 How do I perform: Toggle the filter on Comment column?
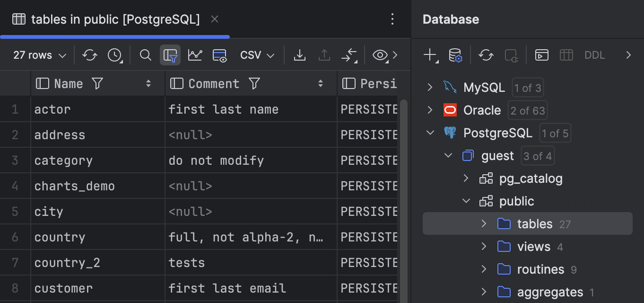click(x=255, y=83)
